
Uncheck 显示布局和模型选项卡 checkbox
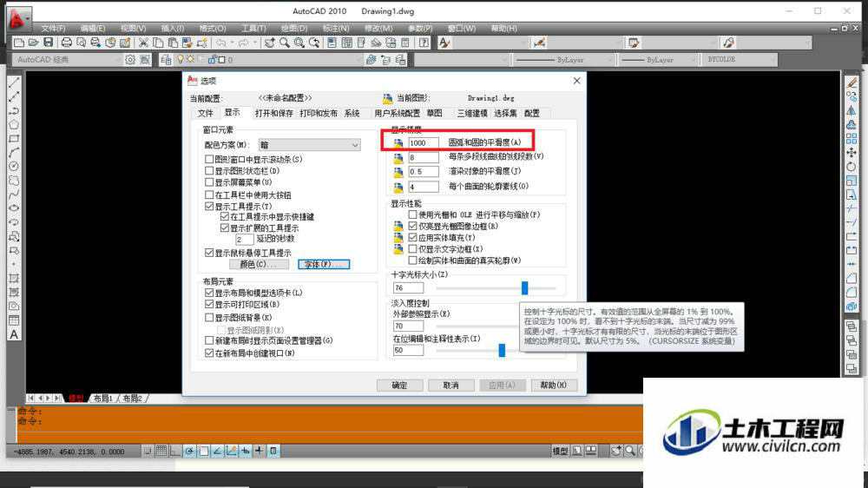click(x=209, y=293)
